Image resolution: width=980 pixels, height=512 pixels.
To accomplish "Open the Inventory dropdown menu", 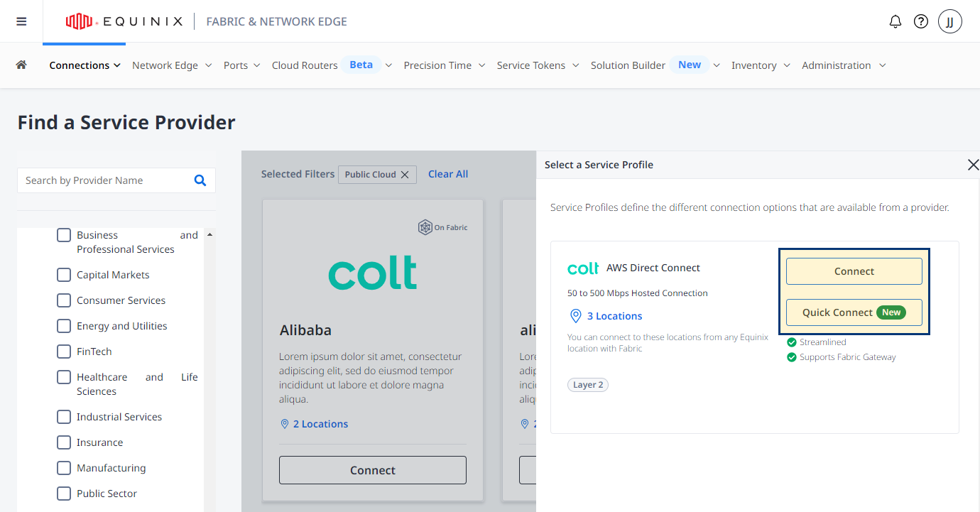I will click(761, 65).
